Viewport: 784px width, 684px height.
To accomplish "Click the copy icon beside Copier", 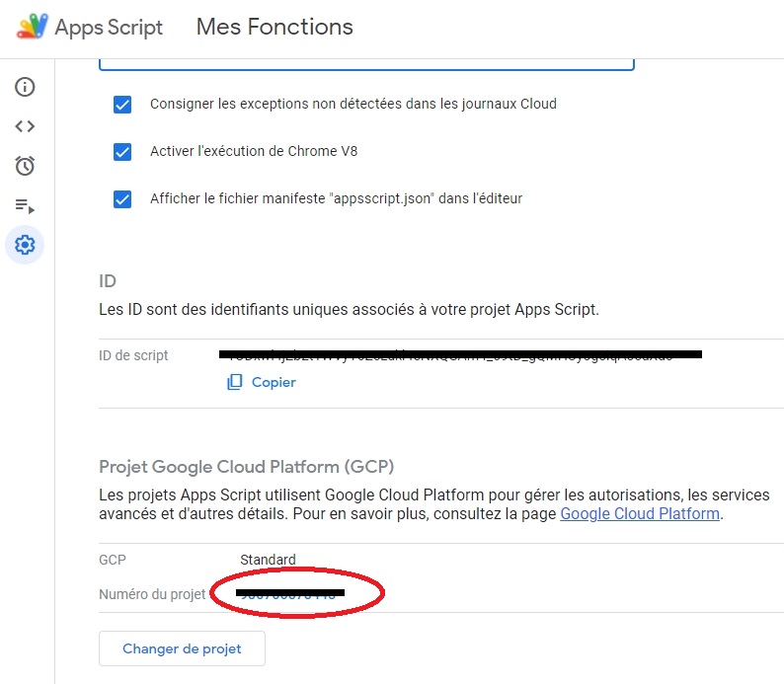I will pos(234,382).
